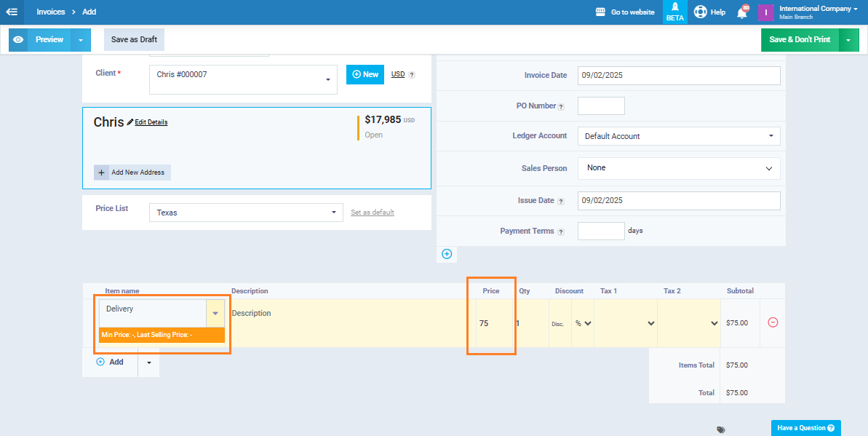Click the tag icon near bottom
The image size is (868, 436).
tap(720, 429)
